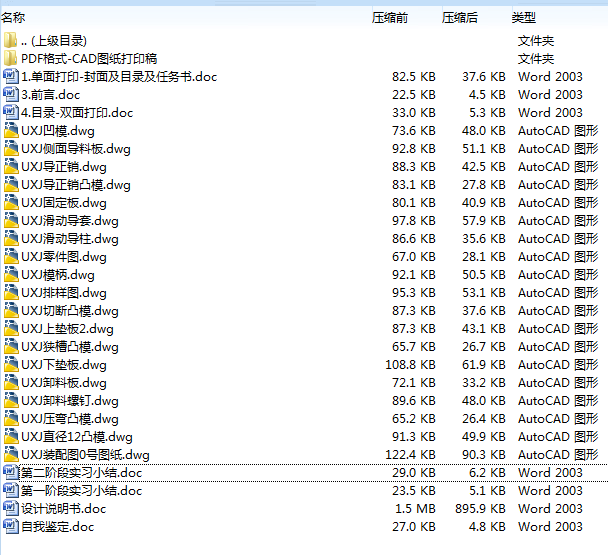Select file name UXJ滑动导套.dwg
The width and height of the screenshot is (608, 555).
pos(70,221)
